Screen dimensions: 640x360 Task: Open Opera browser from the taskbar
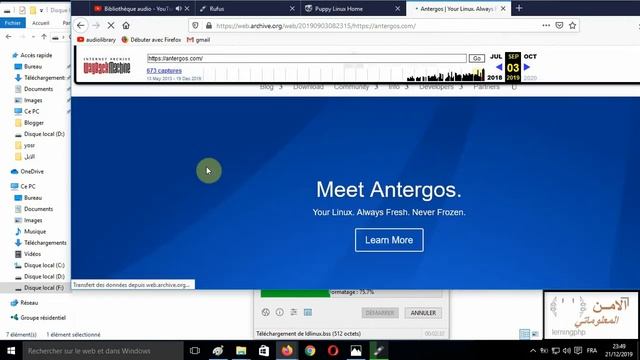tap(333, 351)
